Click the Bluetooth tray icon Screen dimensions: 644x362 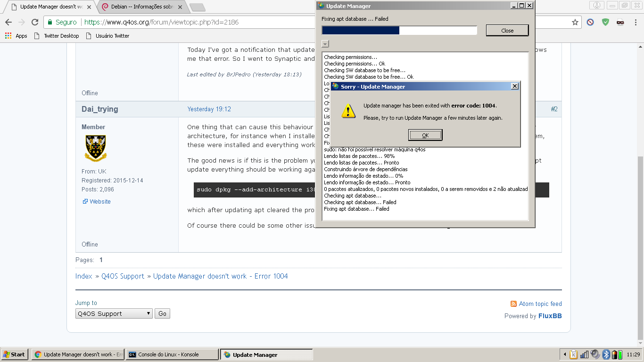click(x=606, y=354)
